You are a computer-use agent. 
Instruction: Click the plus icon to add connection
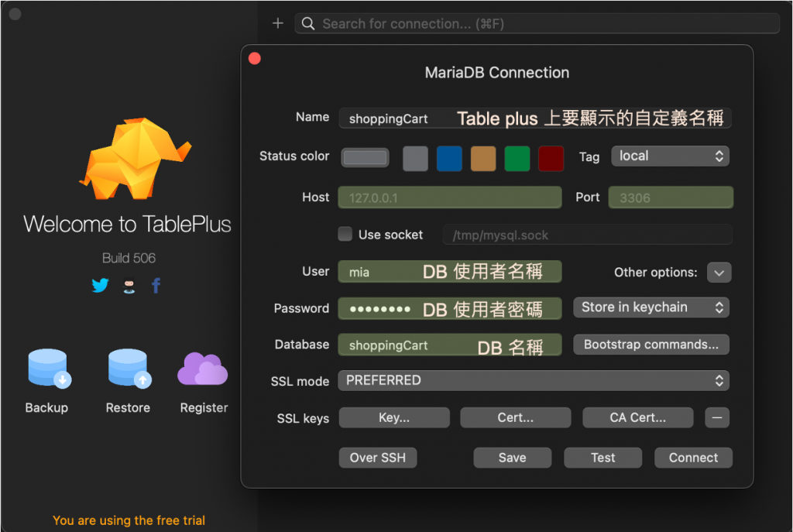click(278, 23)
